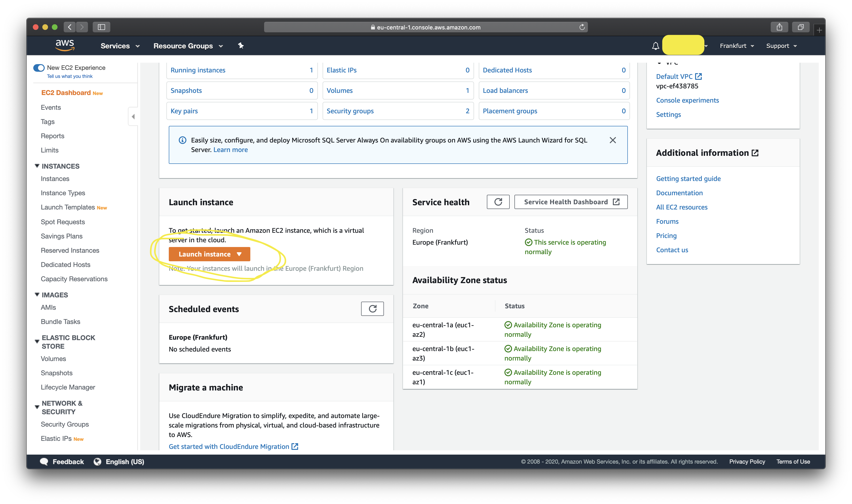Screen dimensions: 852x504
Task: Collapse the ELASTIC BLOCK STORE section
Action: click(37, 341)
